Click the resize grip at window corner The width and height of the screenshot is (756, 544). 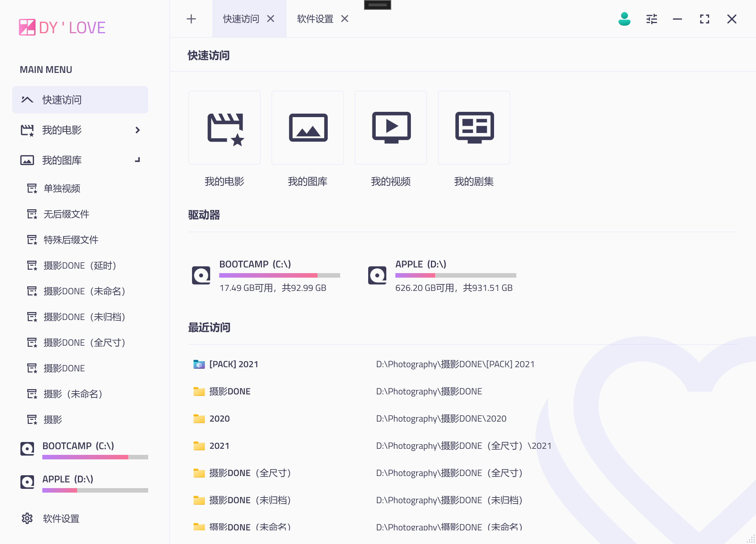point(751,538)
